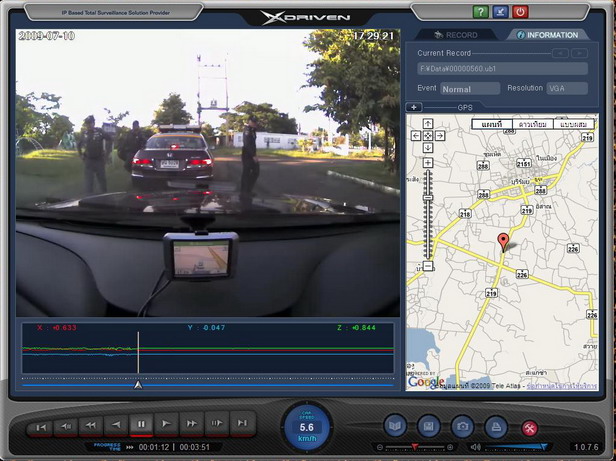
Task: Pause the video playback
Action: [x=141, y=424]
